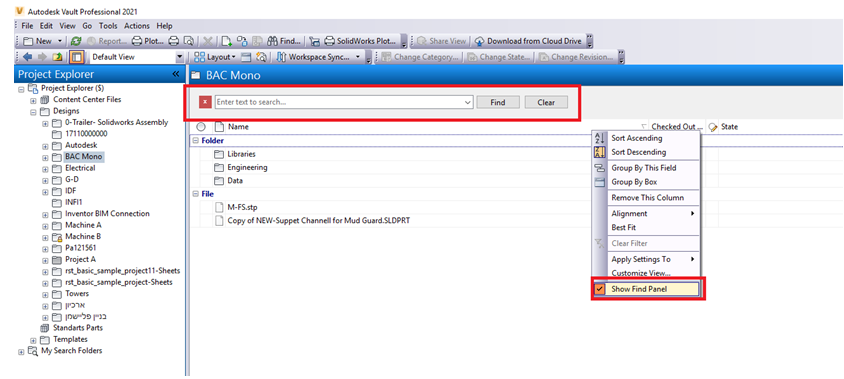The width and height of the screenshot is (844, 379).
Task: Click the folder icon beside Libraries
Action: [x=219, y=154]
